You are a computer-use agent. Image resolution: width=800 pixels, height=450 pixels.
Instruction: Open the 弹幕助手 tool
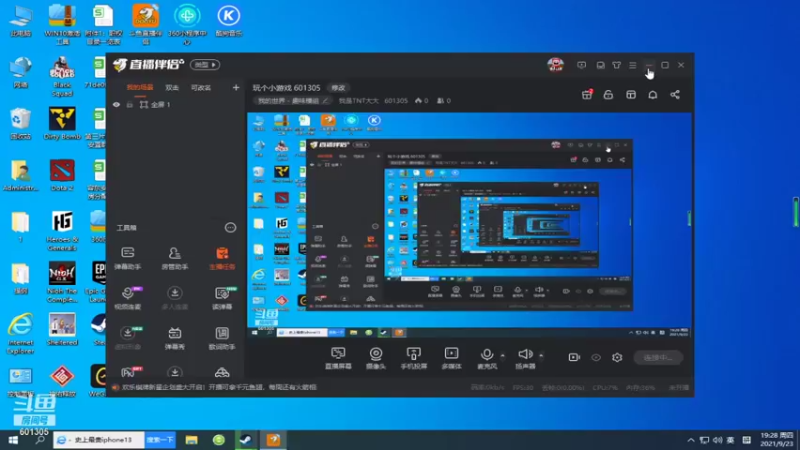[128, 258]
